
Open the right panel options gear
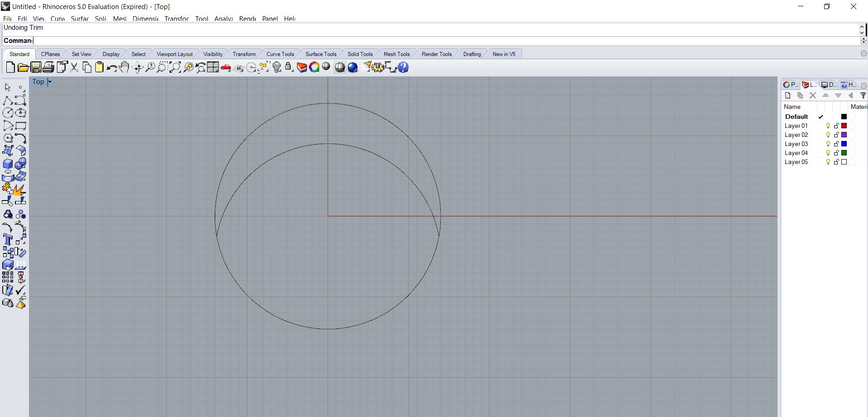pos(863,85)
